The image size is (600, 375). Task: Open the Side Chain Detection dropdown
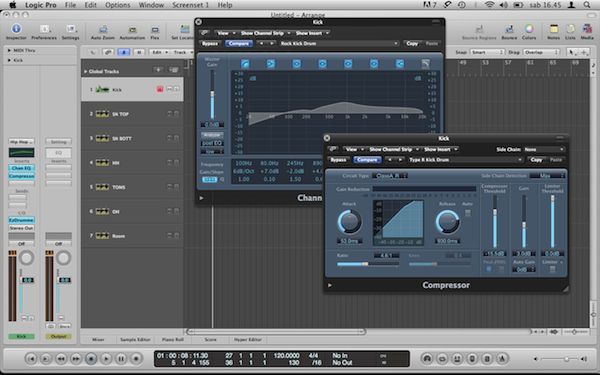pos(547,176)
